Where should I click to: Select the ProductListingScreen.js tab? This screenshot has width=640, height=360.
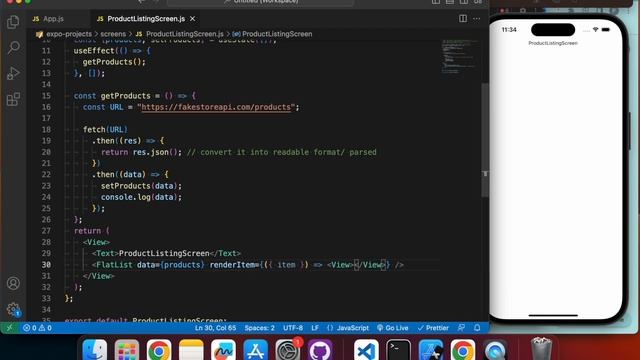tap(146, 19)
